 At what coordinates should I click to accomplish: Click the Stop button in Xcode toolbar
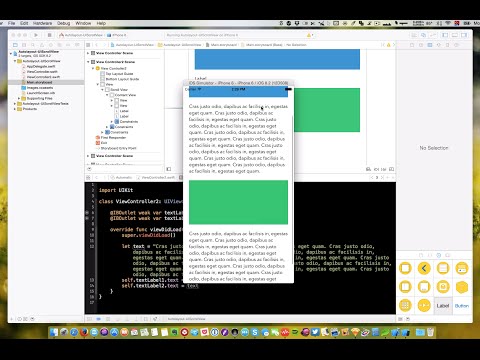[x=49, y=35]
